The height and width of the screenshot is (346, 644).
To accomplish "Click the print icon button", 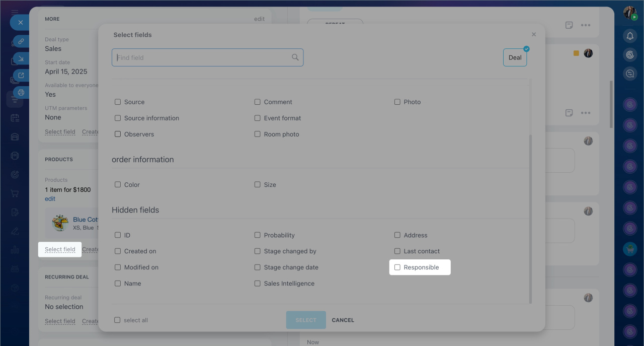I will (x=21, y=92).
